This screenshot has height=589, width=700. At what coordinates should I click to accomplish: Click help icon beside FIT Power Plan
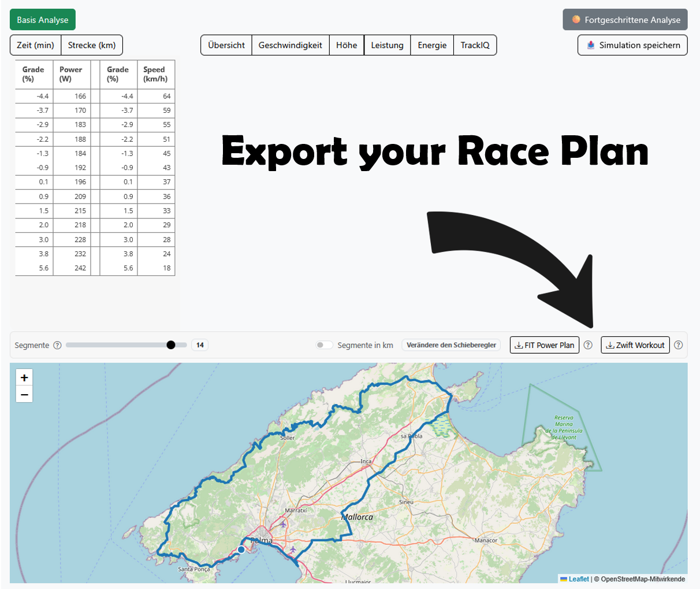588,345
